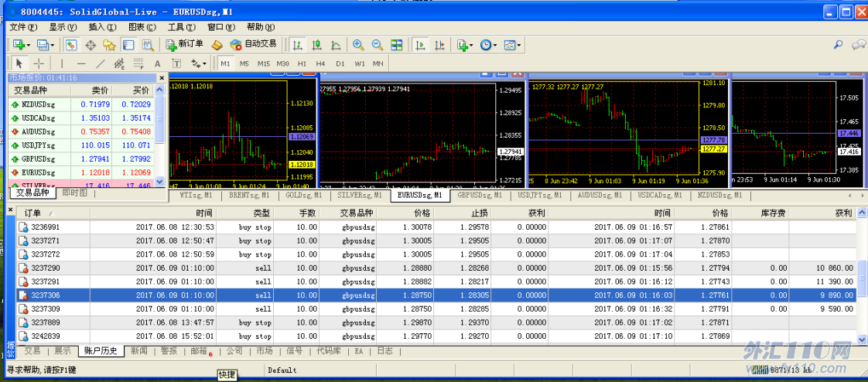Open the periods clock icon
Viewport: 868px width, 382px height.
486,45
